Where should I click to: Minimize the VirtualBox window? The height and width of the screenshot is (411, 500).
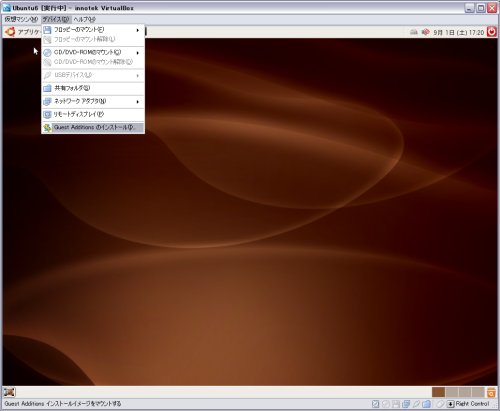click(469, 8)
